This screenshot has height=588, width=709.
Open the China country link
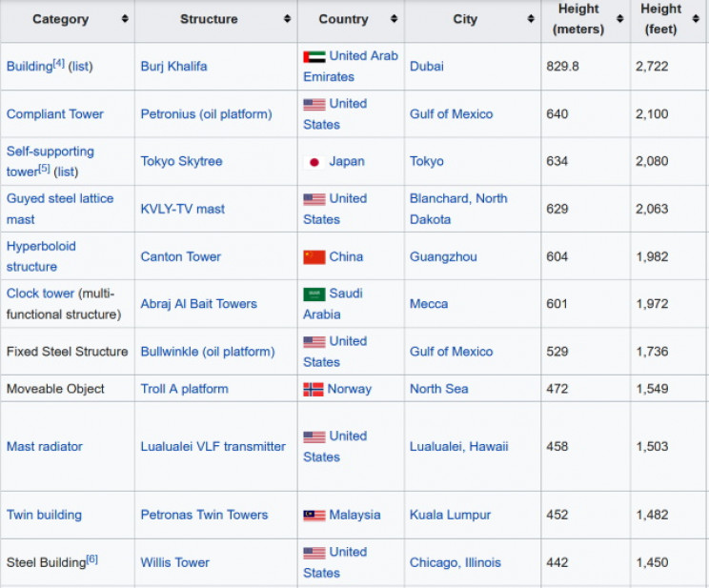point(346,256)
